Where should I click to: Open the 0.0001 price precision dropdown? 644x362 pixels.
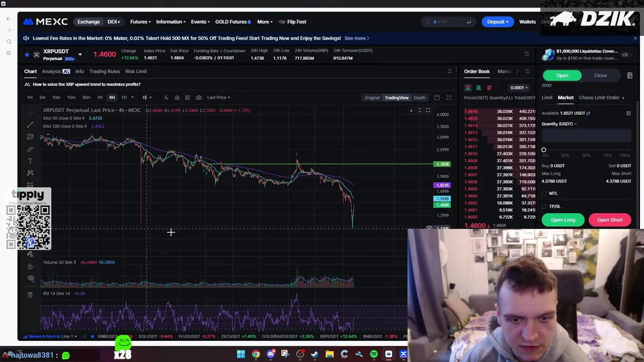(x=519, y=87)
